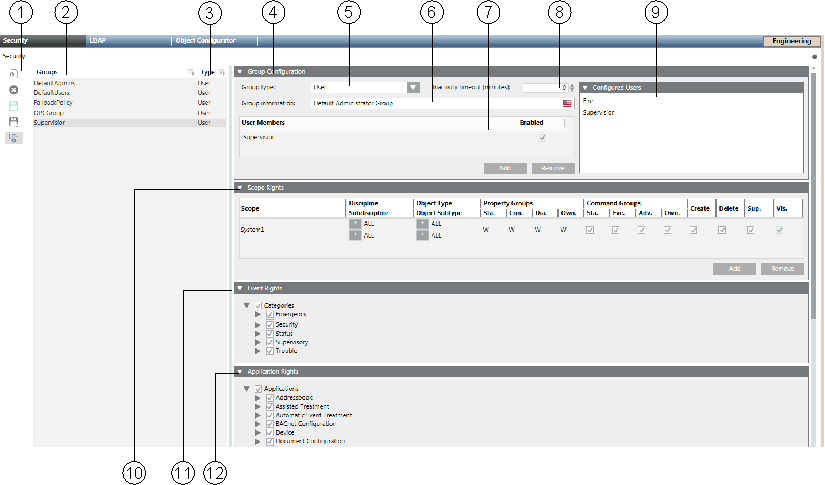Image resolution: width=825 pixels, height=485 pixels.
Task: Click filter icon beside Type column header
Action: click(x=221, y=73)
